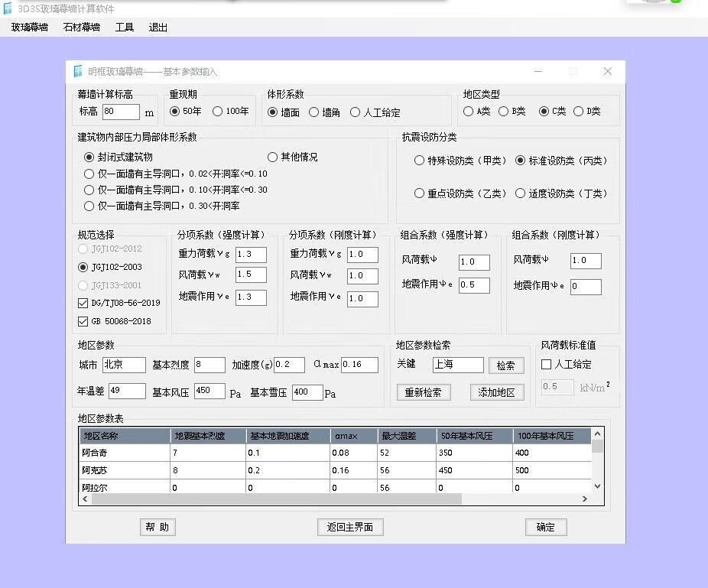Open the 工具 menu

pos(125,28)
